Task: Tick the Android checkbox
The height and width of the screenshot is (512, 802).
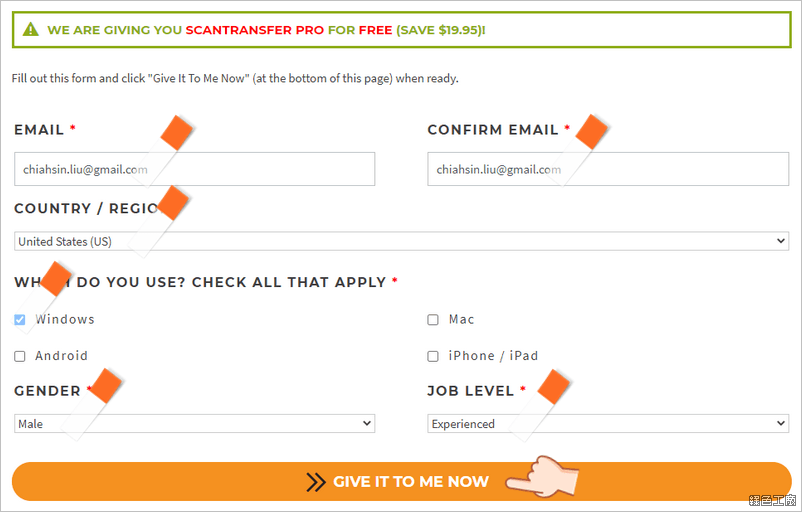Action: 19,356
